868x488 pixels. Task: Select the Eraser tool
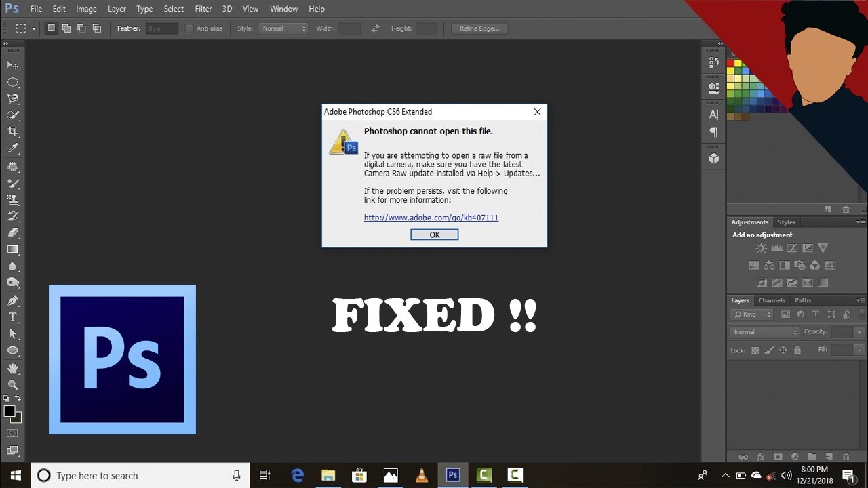(x=12, y=233)
